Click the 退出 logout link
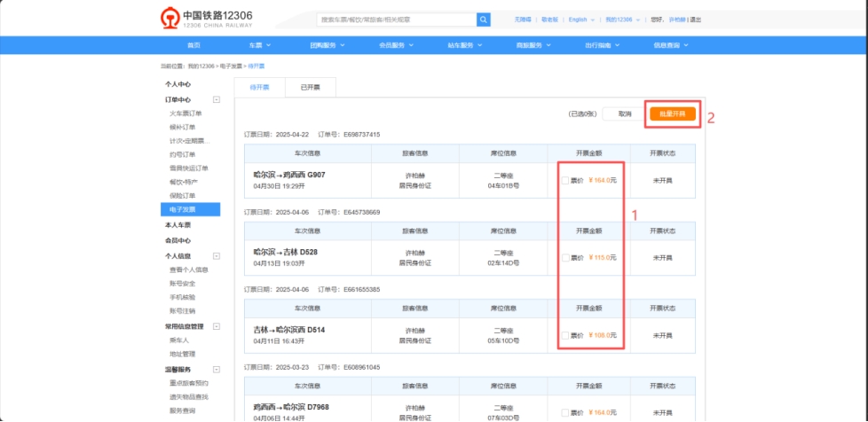The image size is (868, 422). 695,20
